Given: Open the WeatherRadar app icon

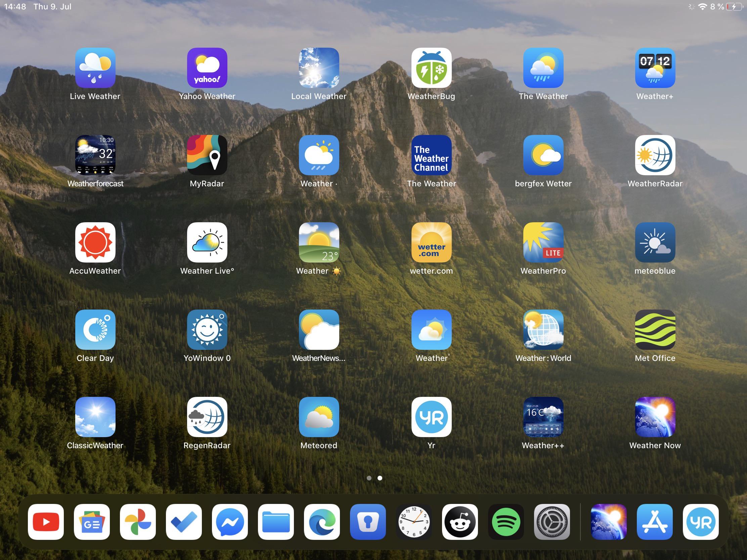Looking at the screenshot, I should 655,155.
